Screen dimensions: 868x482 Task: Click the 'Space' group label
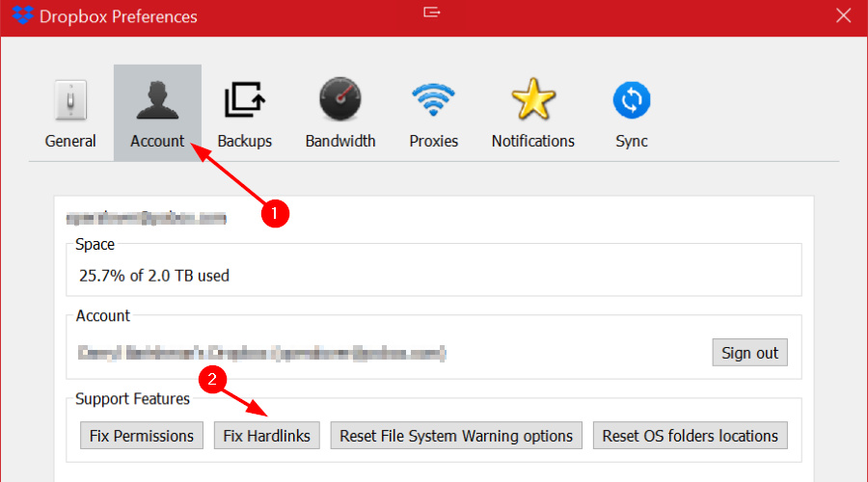(95, 244)
